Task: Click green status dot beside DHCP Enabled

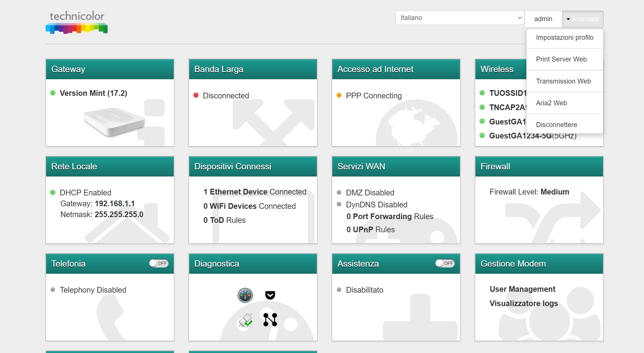Action: [x=53, y=193]
